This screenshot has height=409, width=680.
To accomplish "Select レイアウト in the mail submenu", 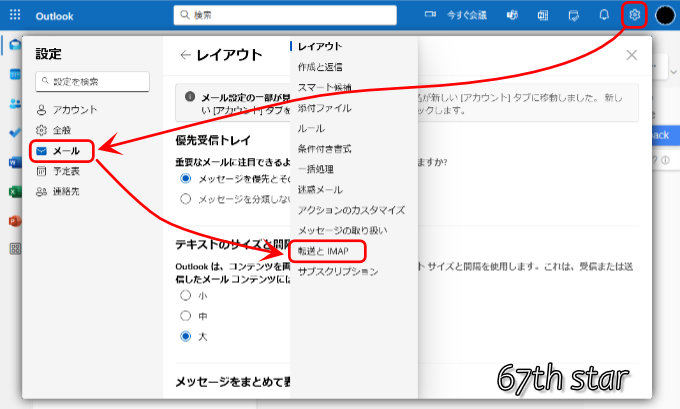I will pos(320,46).
